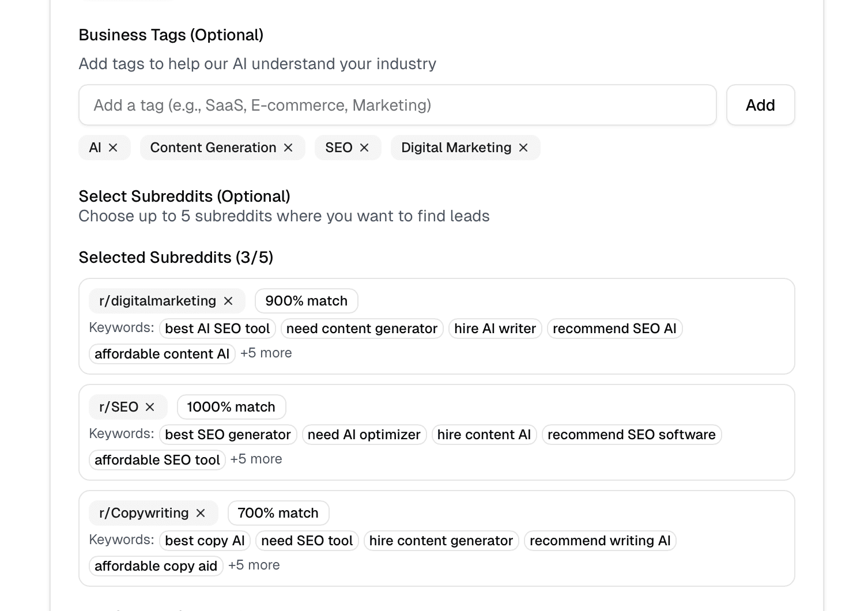Expand '+5 more' keywords under r/SEO

(x=256, y=459)
